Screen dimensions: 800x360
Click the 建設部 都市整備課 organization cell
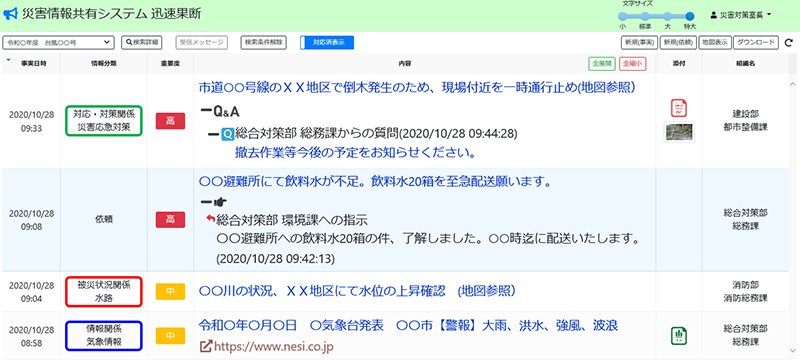point(745,121)
